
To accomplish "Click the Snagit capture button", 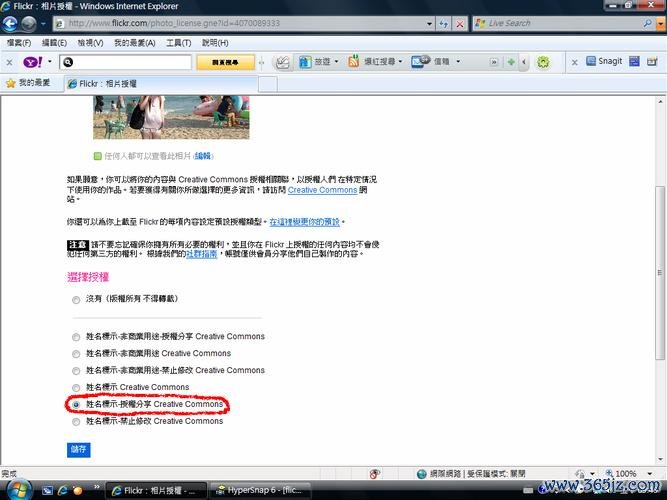I will (x=604, y=61).
